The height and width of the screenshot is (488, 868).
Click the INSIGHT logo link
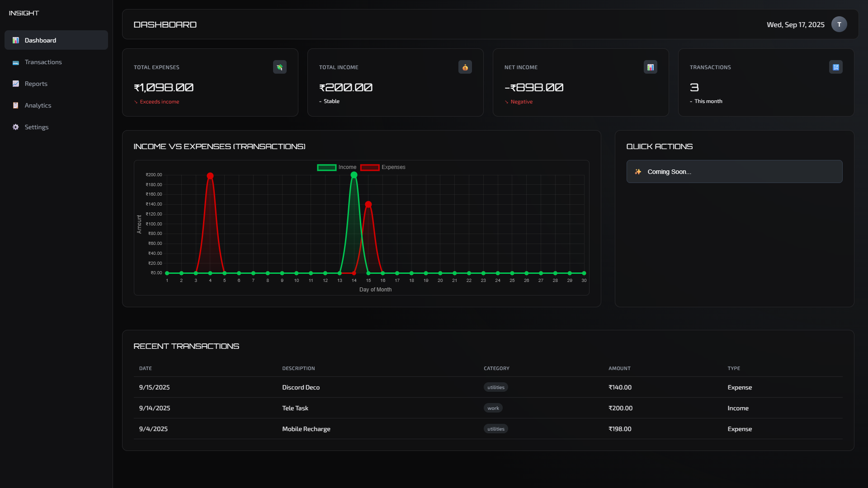(24, 13)
